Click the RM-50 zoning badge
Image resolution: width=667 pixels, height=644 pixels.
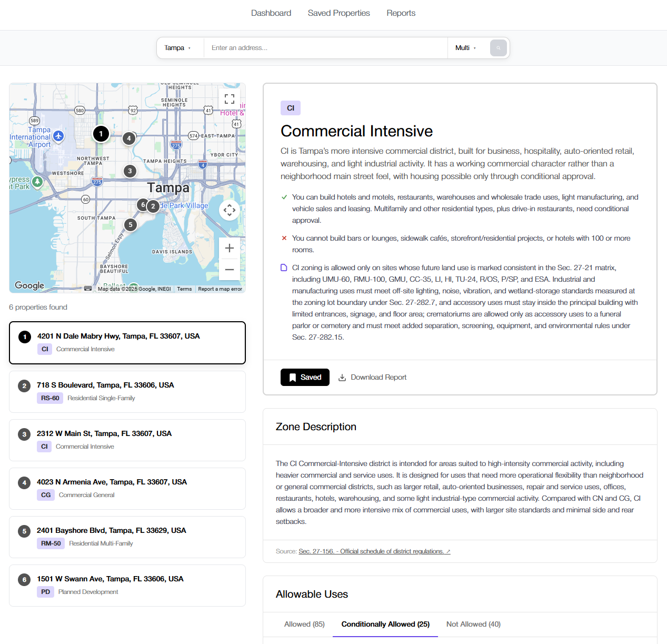(x=51, y=543)
